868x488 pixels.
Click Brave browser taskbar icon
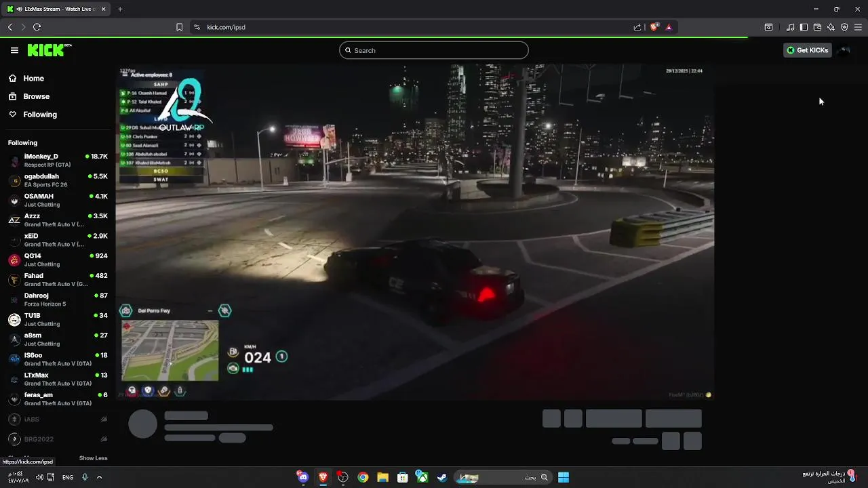[x=323, y=477]
